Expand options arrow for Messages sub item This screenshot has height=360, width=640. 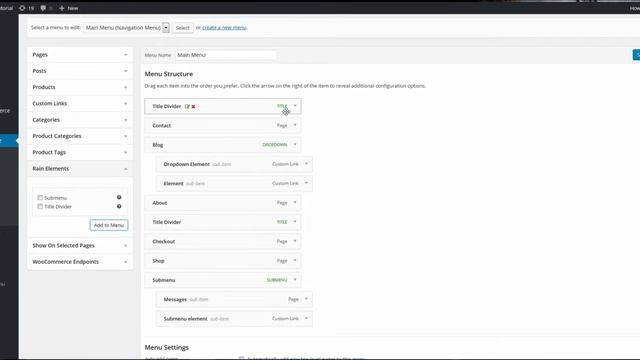click(307, 299)
